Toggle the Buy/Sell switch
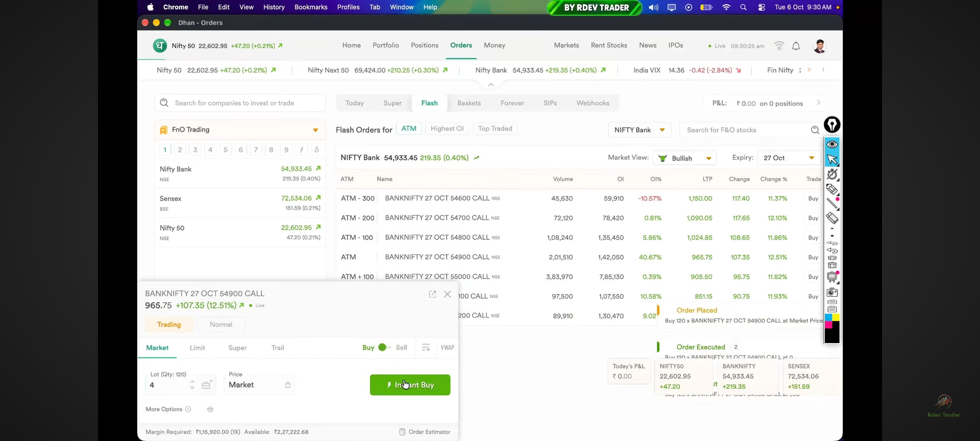980x441 pixels. pyautogui.click(x=384, y=348)
